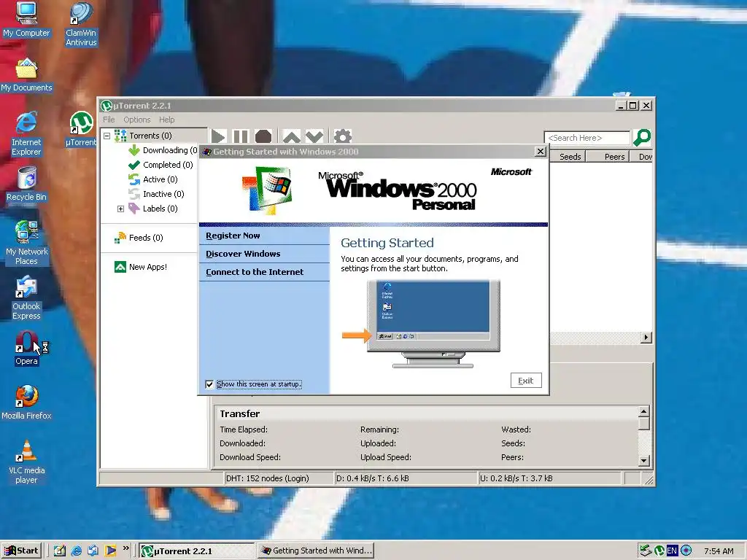
Task: Expand hidden quick launch chevron
Action: [x=125, y=548]
